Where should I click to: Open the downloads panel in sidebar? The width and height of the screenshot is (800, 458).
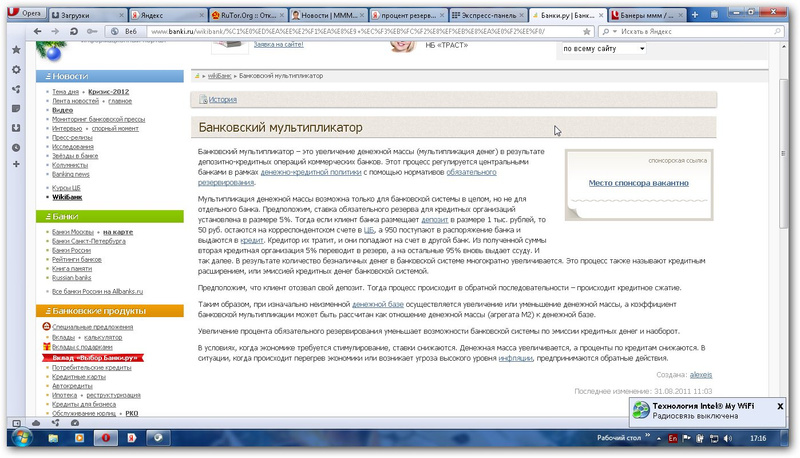[16, 128]
